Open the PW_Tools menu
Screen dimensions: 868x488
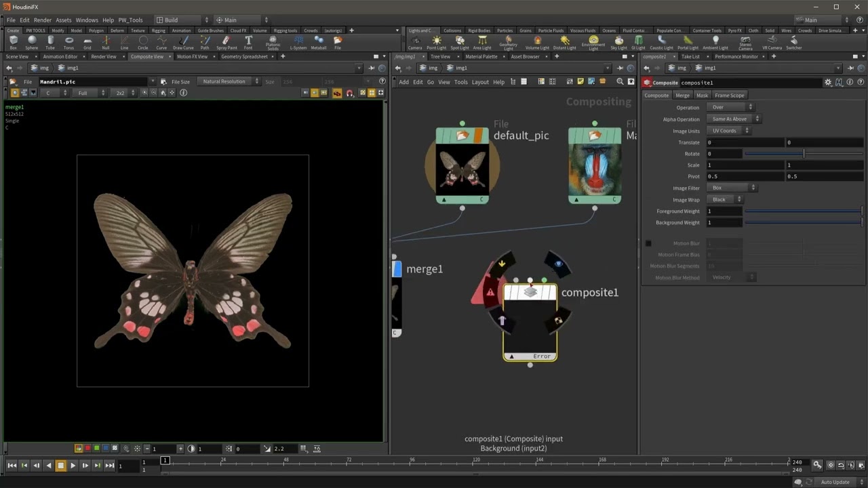tap(130, 20)
